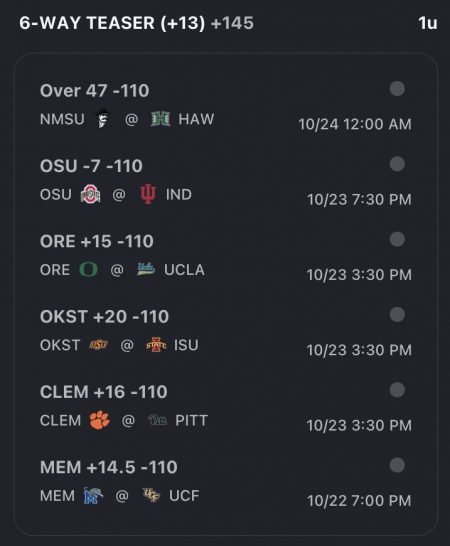Toggle status dot for OSU -7 pick

tap(397, 164)
